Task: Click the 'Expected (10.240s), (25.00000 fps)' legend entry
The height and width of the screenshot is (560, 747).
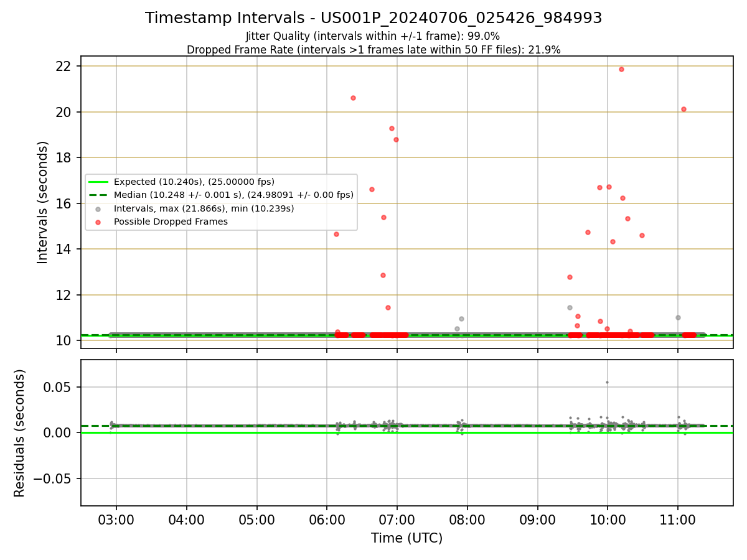Action: 194,182
